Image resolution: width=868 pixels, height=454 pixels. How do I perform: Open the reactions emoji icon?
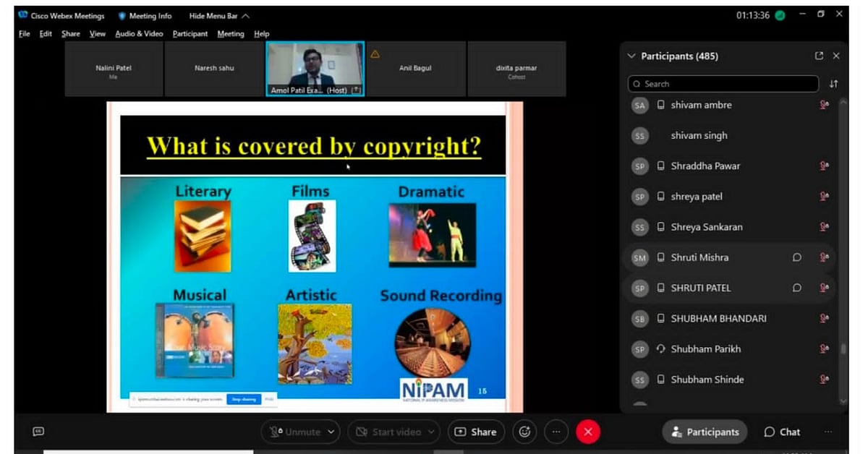524,432
